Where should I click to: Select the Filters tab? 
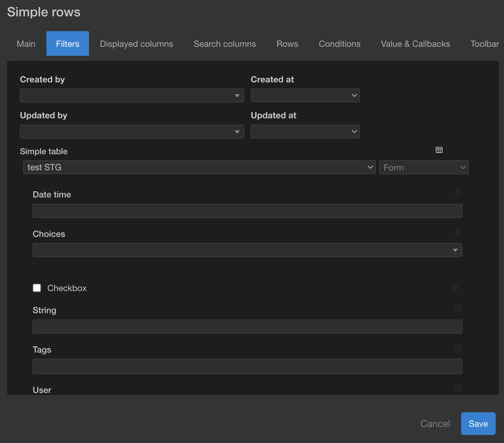(68, 44)
